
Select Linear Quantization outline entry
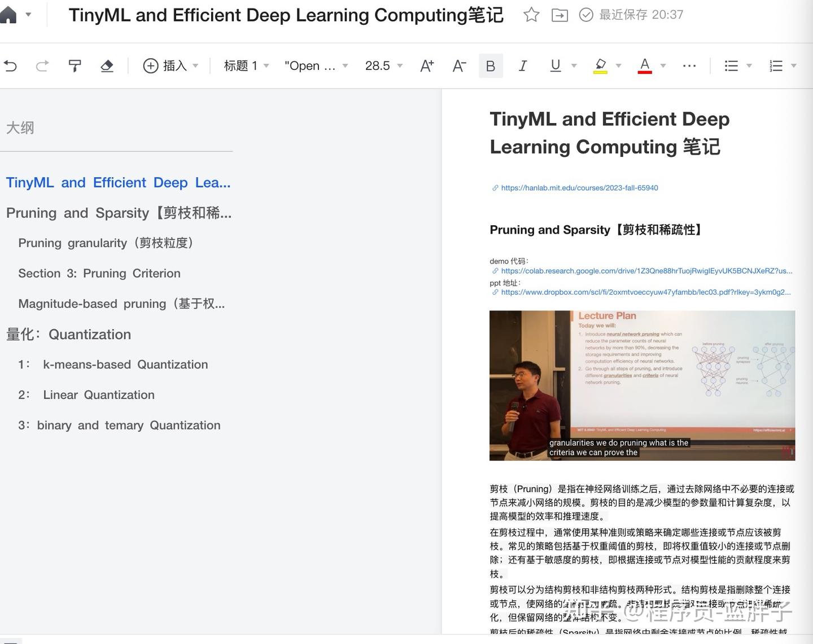click(86, 395)
